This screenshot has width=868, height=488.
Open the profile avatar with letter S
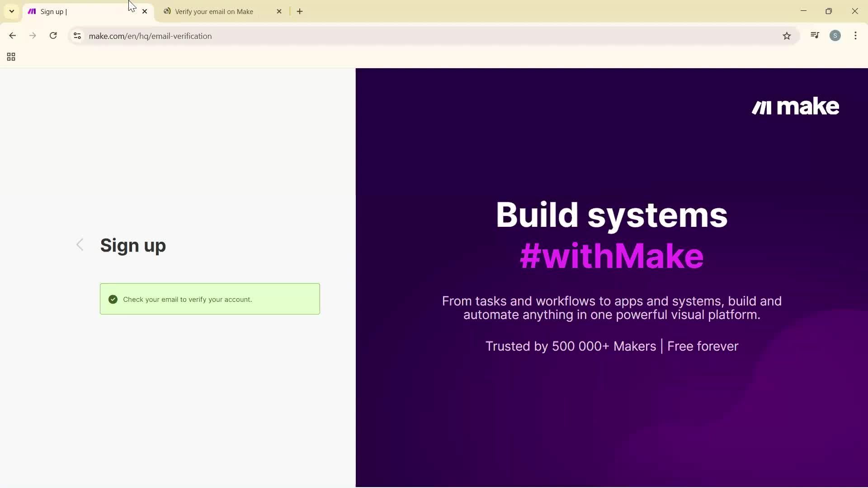click(835, 35)
